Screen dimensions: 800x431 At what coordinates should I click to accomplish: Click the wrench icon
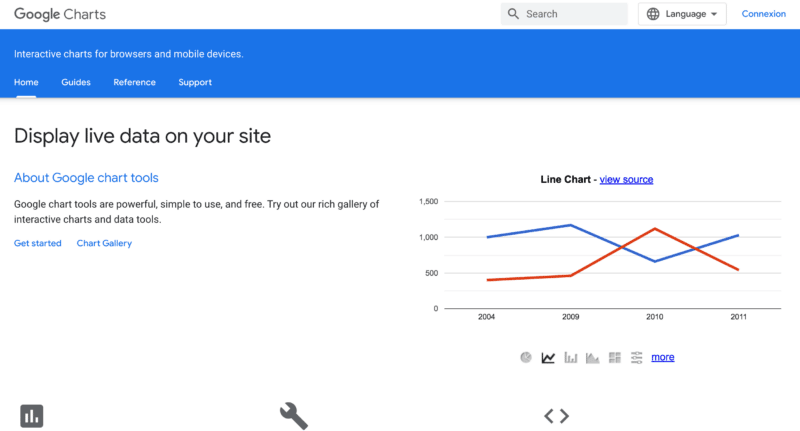293,415
